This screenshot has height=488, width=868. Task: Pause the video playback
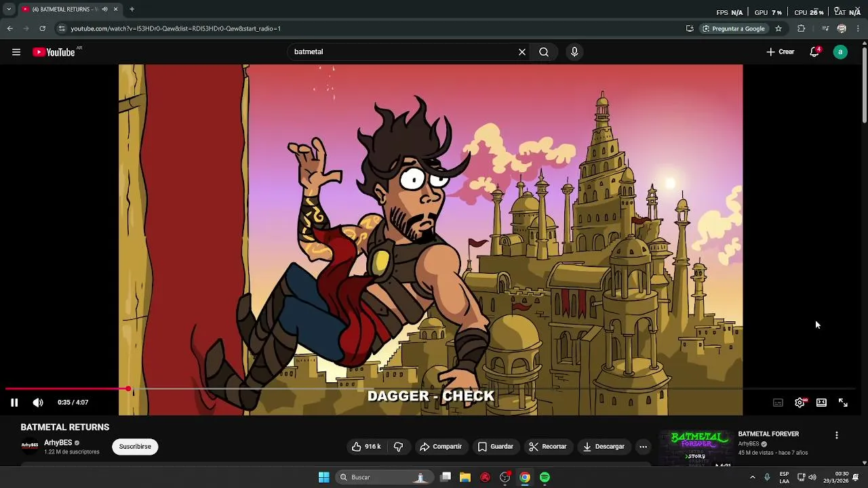14,403
